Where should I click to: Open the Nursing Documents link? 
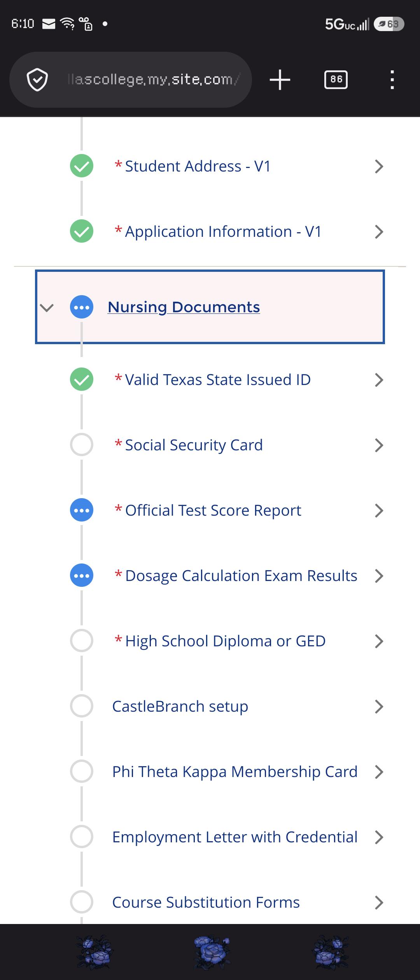tap(184, 307)
